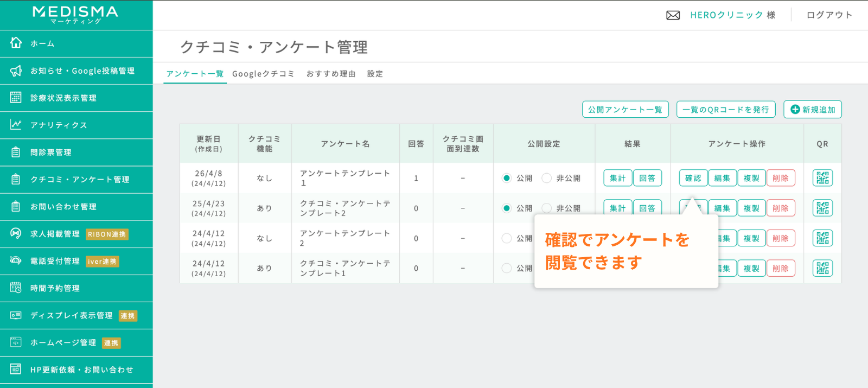868x388 pixels.
Task: Click the home icon in the sidebar
Action: click(16, 43)
